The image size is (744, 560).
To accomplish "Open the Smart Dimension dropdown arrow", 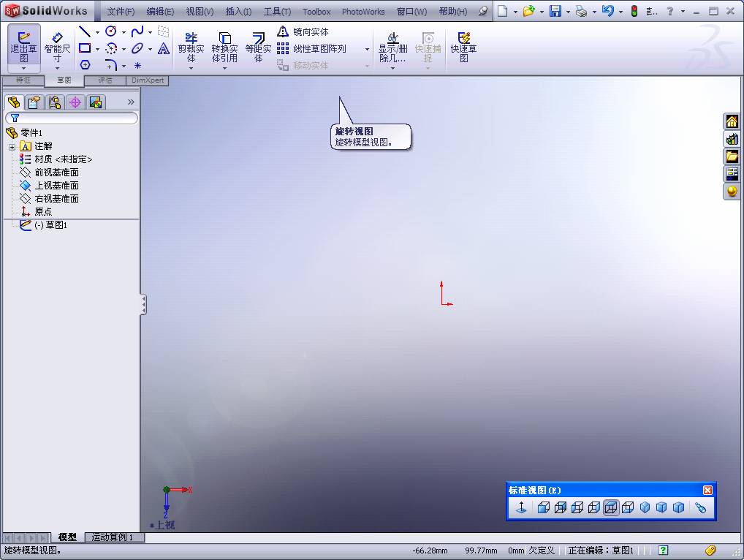I will tap(57, 68).
